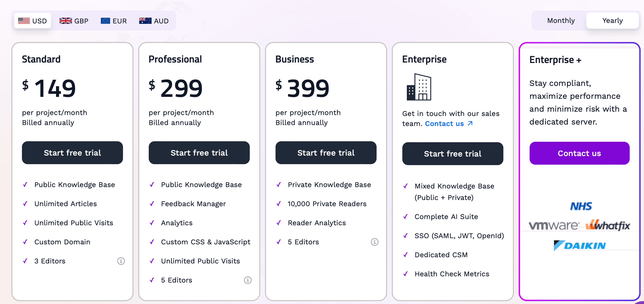Choose EUR currency tab

114,21
